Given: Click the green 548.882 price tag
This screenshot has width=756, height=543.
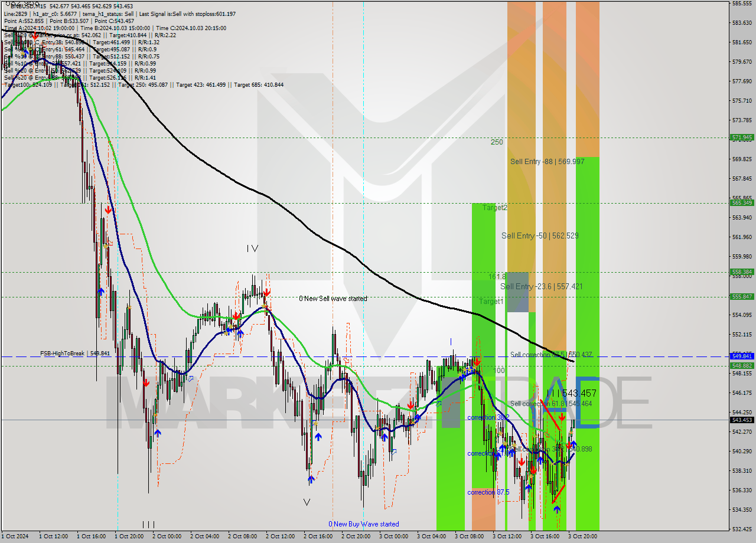Looking at the screenshot, I should pyautogui.click(x=742, y=365).
